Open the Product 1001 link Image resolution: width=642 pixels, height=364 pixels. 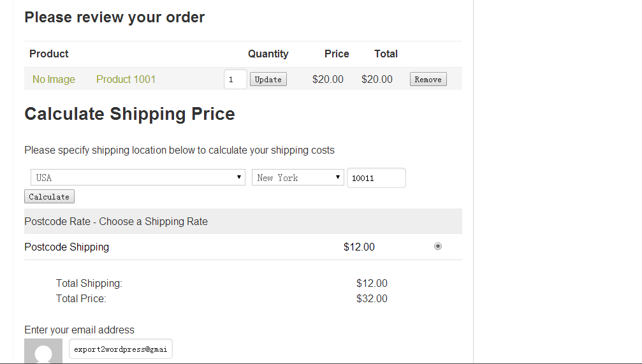click(126, 80)
